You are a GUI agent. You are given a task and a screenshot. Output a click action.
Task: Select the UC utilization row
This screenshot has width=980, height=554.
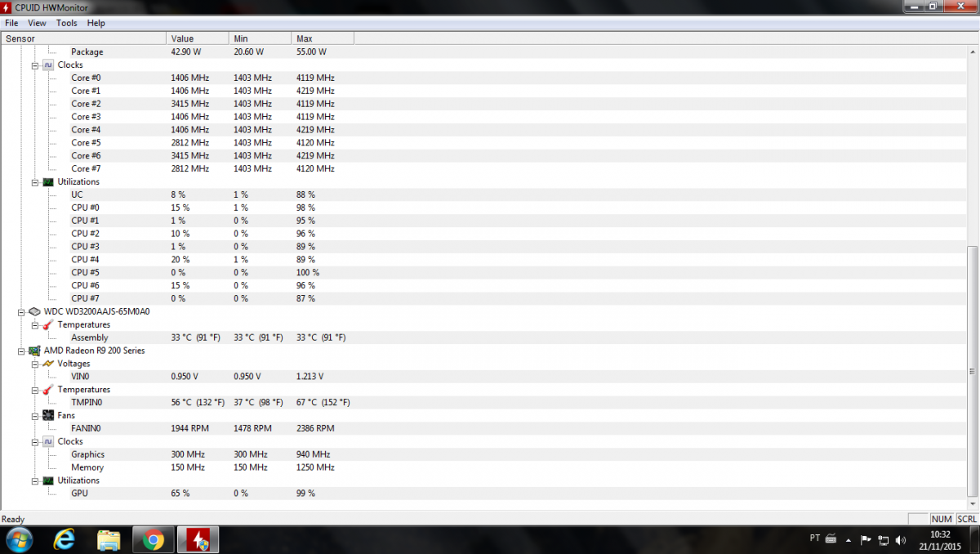(483, 194)
